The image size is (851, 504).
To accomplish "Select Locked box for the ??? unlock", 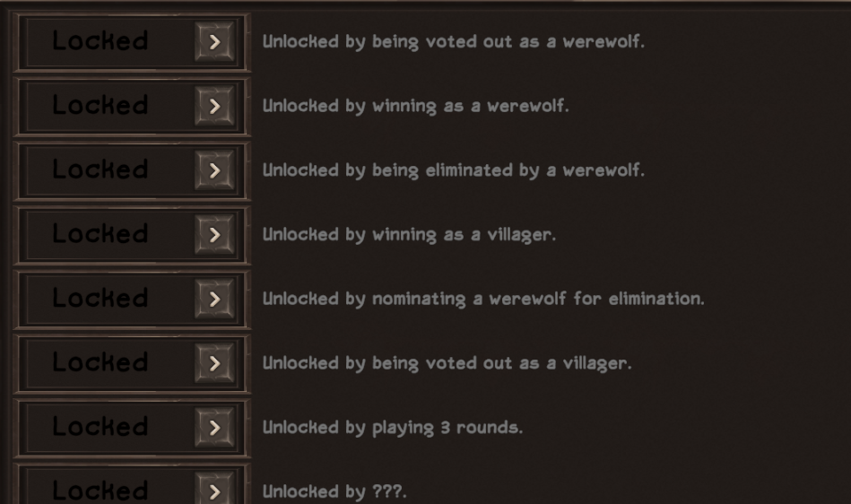I will point(132,483).
